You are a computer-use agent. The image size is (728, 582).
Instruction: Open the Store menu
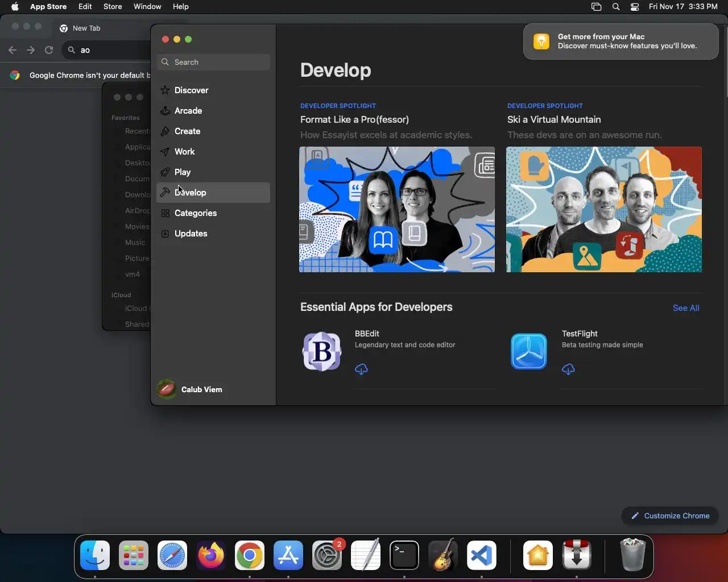(113, 7)
